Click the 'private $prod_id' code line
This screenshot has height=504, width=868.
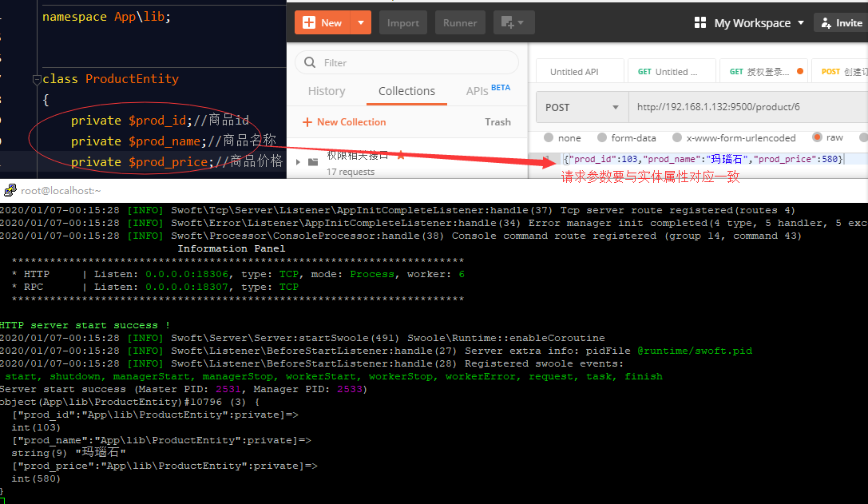click(x=160, y=120)
